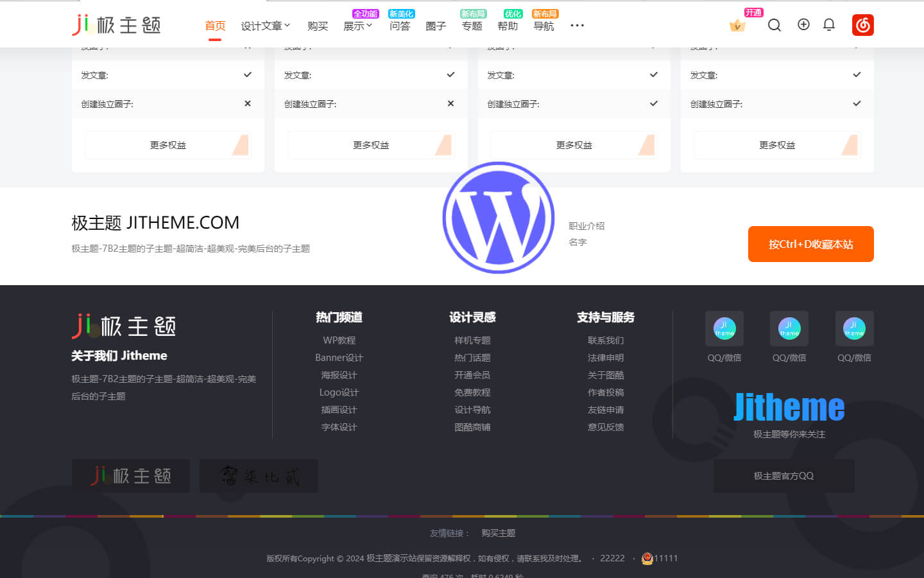This screenshot has width=924, height=578.
Task: Click the 极主题官方QQ button
Action: pyautogui.click(x=783, y=476)
